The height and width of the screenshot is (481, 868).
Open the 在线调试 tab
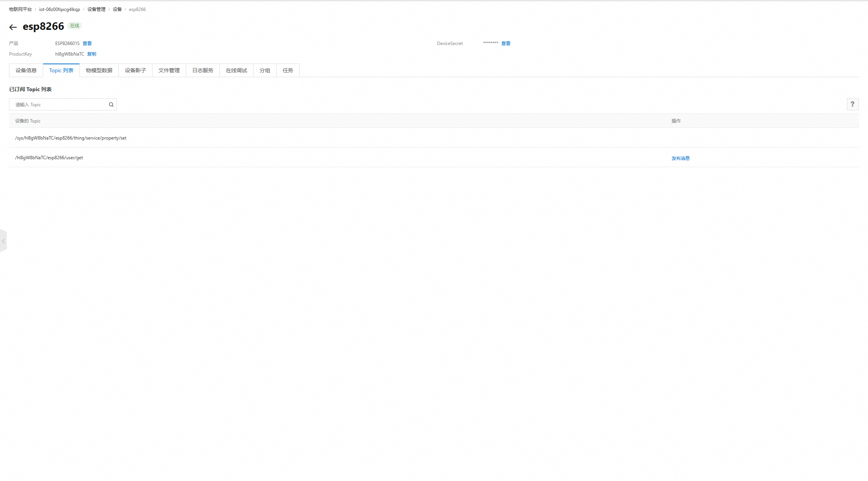[x=236, y=71]
